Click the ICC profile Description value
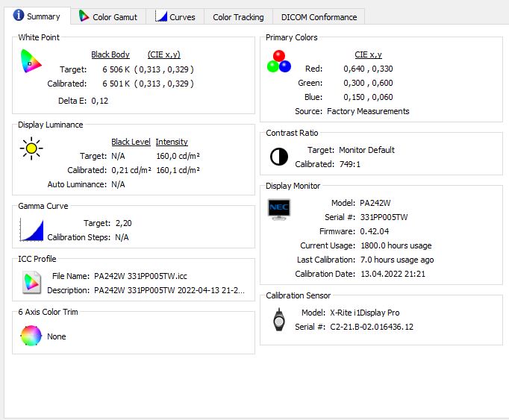The width and height of the screenshot is (509, 420). click(x=169, y=290)
